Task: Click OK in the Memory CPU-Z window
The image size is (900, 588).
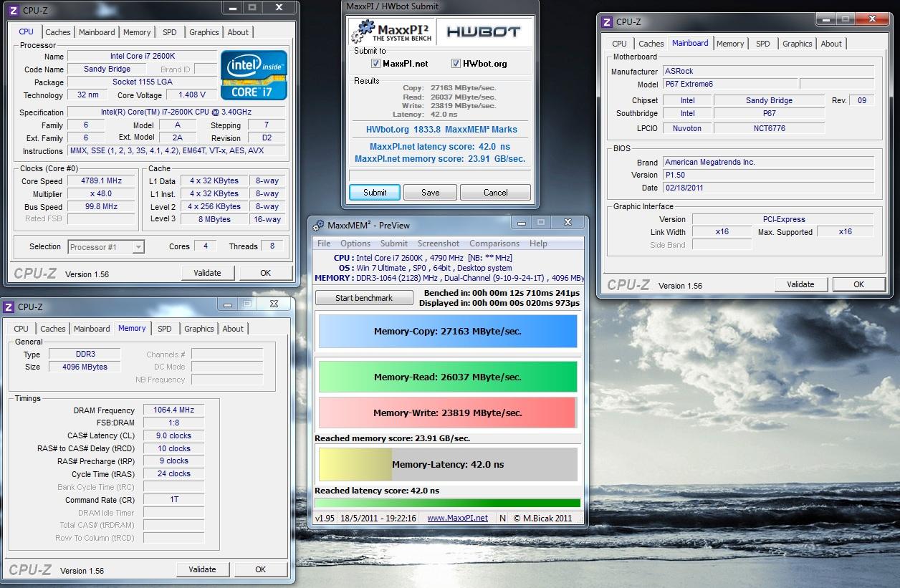Action: (261, 569)
